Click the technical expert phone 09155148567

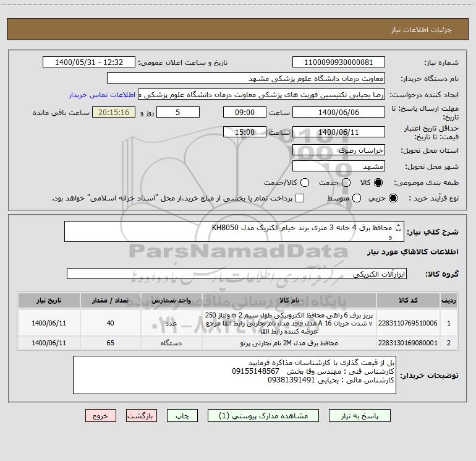[255, 371]
